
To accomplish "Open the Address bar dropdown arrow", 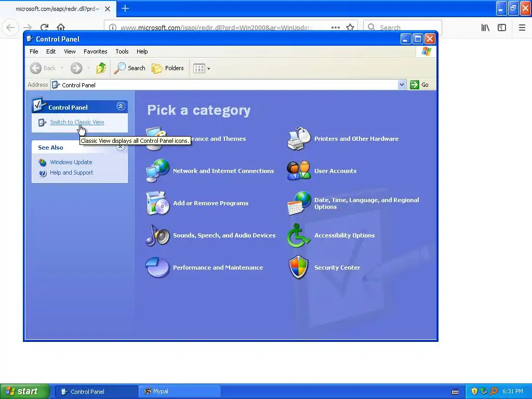I will (x=402, y=85).
